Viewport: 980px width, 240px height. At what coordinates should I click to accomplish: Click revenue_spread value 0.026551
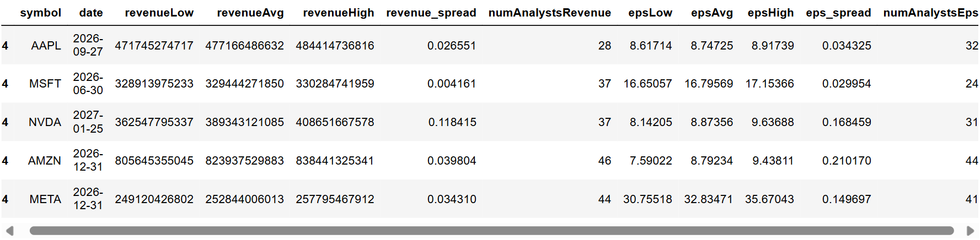452,46
